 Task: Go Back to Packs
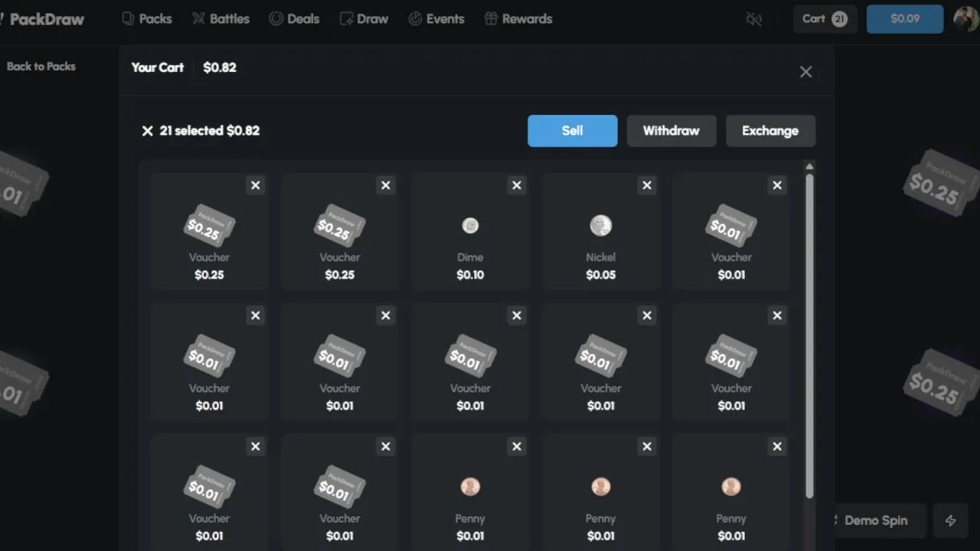coord(41,67)
